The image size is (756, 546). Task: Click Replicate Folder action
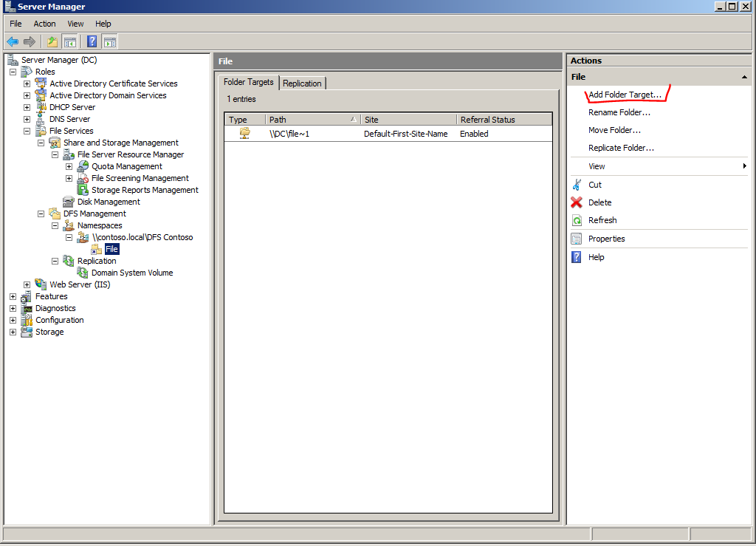(621, 148)
